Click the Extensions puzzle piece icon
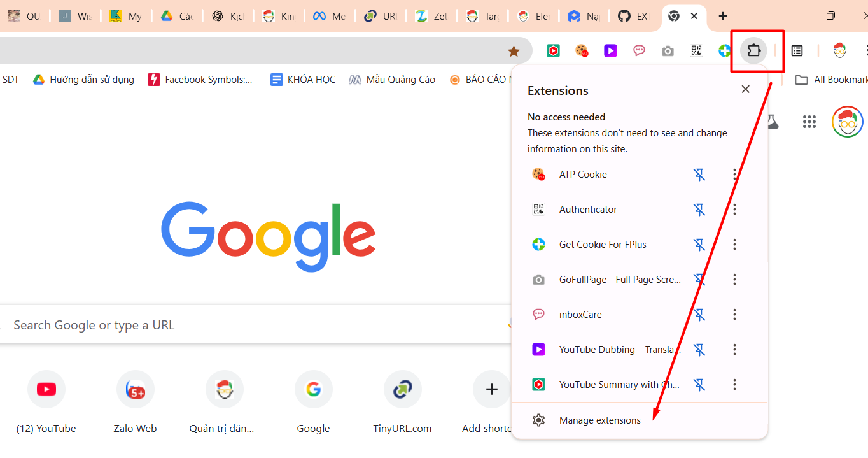Image resolution: width=868 pixels, height=458 pixels. [754, 50]
